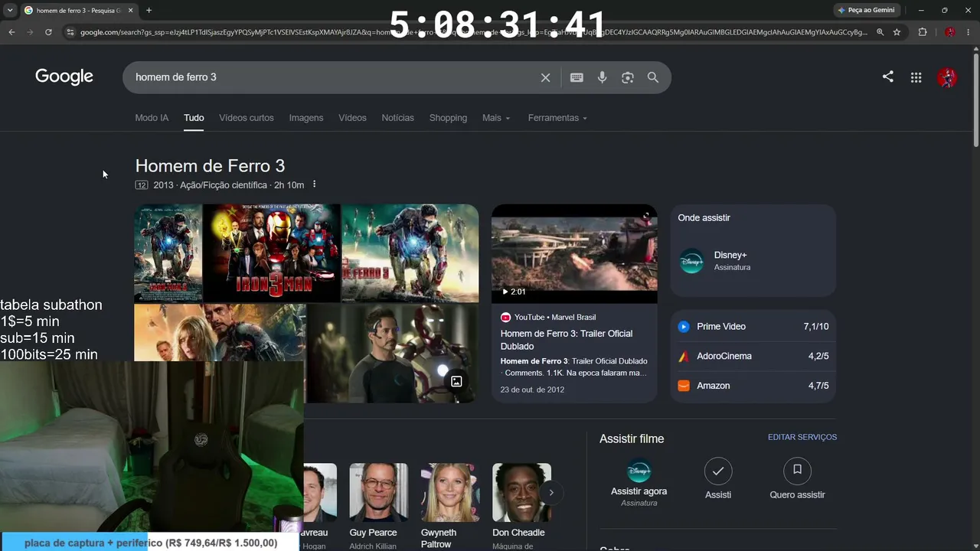Viewport: 980px width, 551px height.
Task: Open Guy Pearce cast card
Action: point(378,506)
